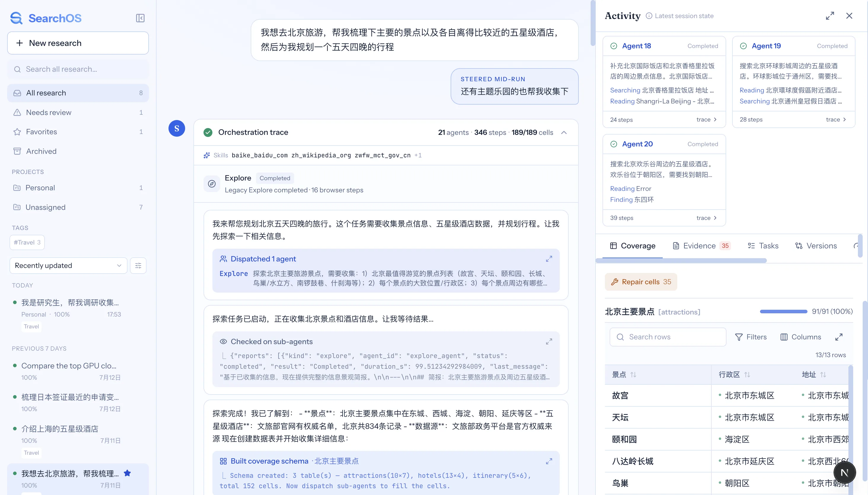
Task: Focus the Search all research field
Action: coord(78,69)
